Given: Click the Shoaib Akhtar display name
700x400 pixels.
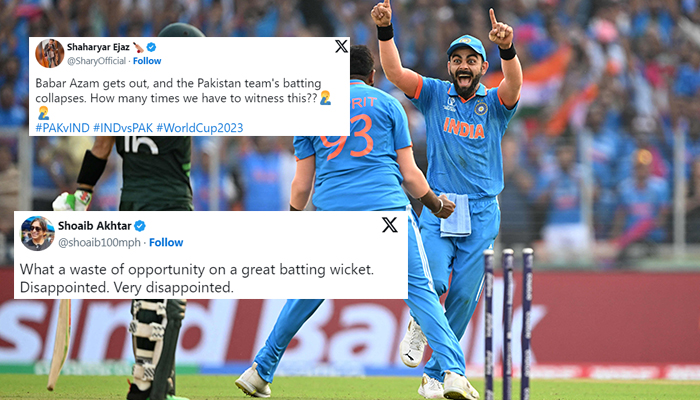Looking at the screenshot, I should 95,226.
